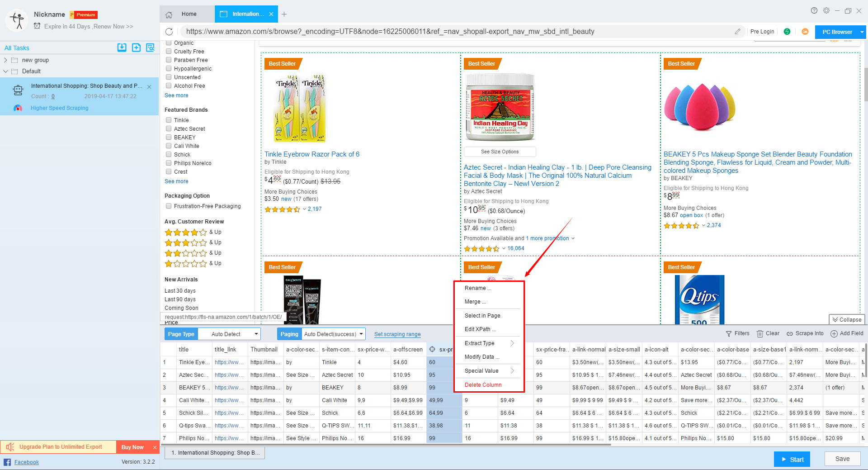868x470 pixels.
Task: Click the Save button
Action: point(842,459)
